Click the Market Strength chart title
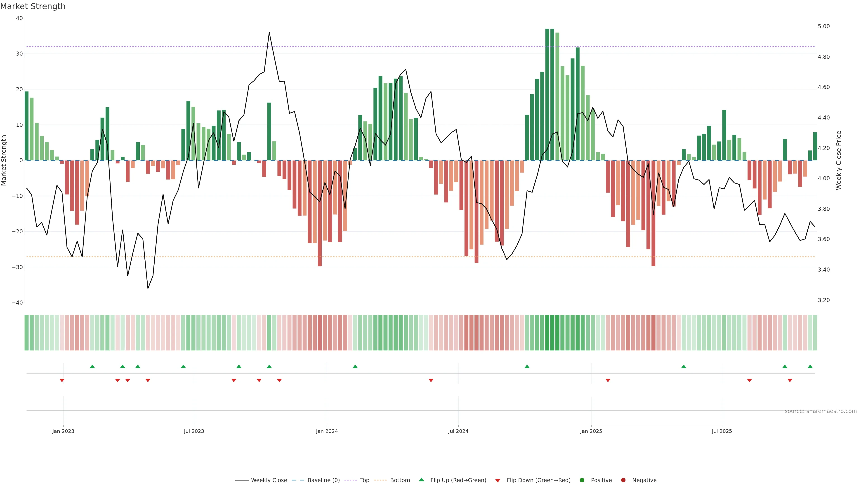This screenshot has height=488, width=868. coord(33,6)
